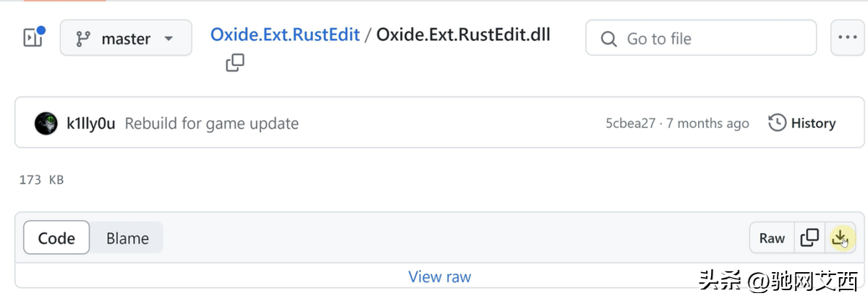Expand the file tree side panel
The height and width of the screenshot is (301, 868).
coord(35,38)
